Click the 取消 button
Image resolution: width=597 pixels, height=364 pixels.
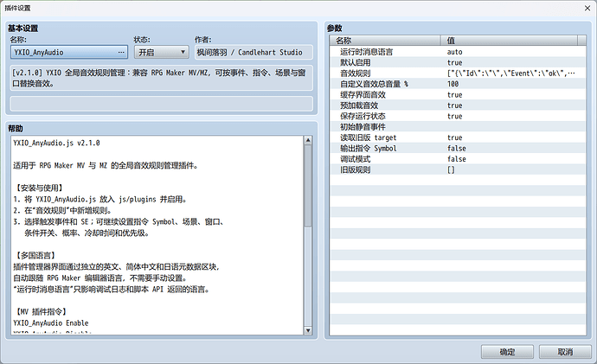(565, 352)
